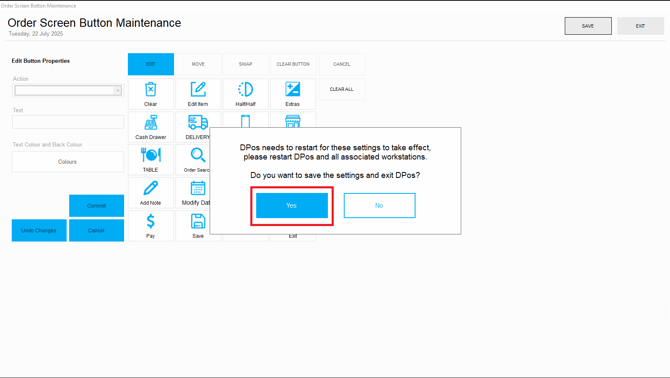Switch to MOVE mode tab
Viewport: 670px width, 378px height.
point(198,64)
